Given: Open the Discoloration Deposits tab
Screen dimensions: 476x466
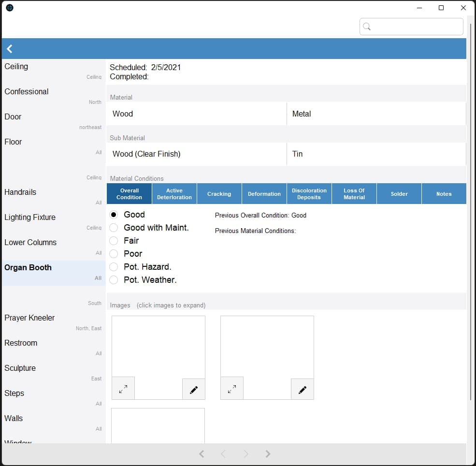Looking at the screenshot, I should (309, 194).
